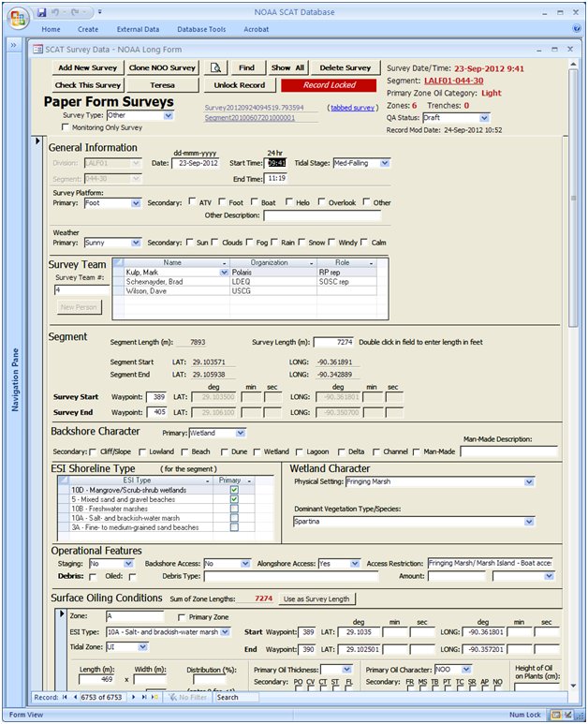Viewport: 588px width, 724px height.
Task: Open the Physical Setting dropdown
Action: (x=529, y=482)
